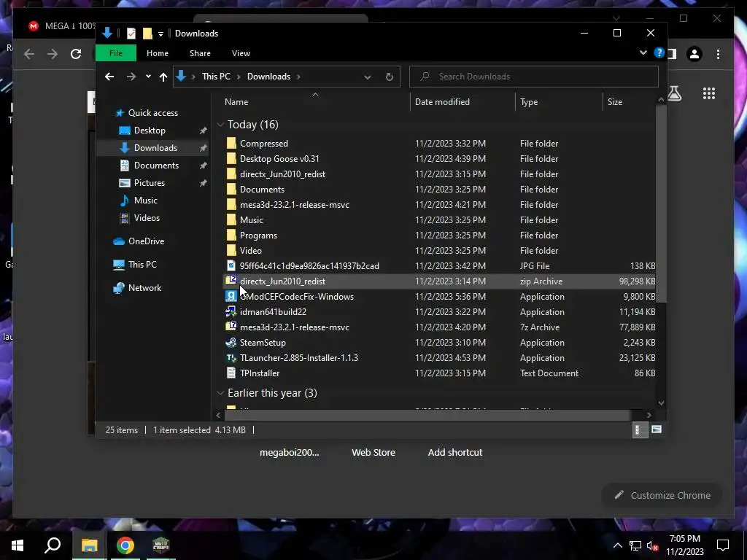Open the Share ribbon tab

[x=200, y=52]
